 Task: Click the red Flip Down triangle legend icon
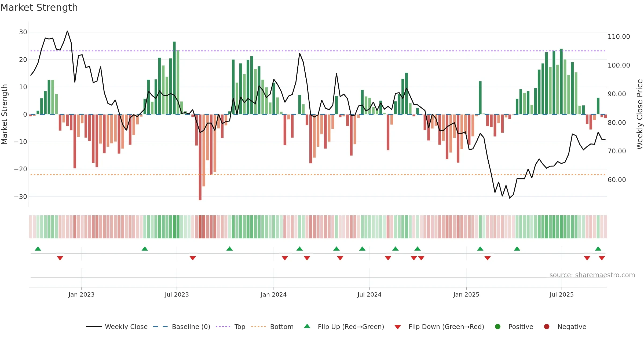tap(398, 327)
